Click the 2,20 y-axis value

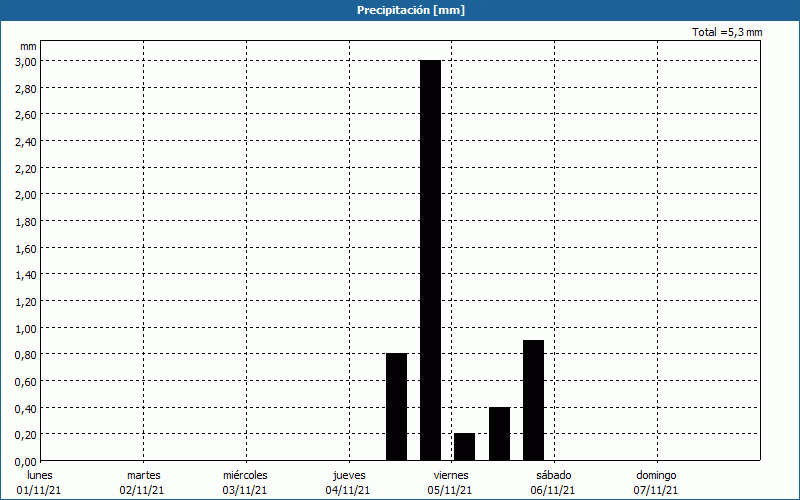tap(26, 168)
